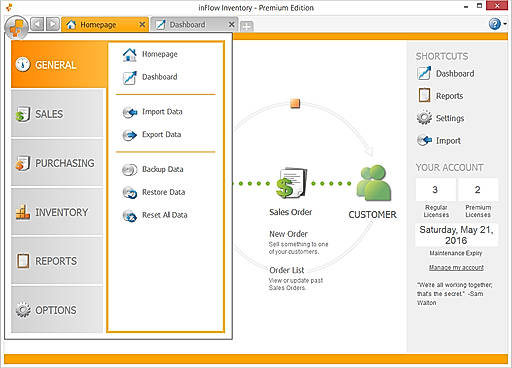
Task: Add a new tab with the plus button
Action: pos(246,27)
